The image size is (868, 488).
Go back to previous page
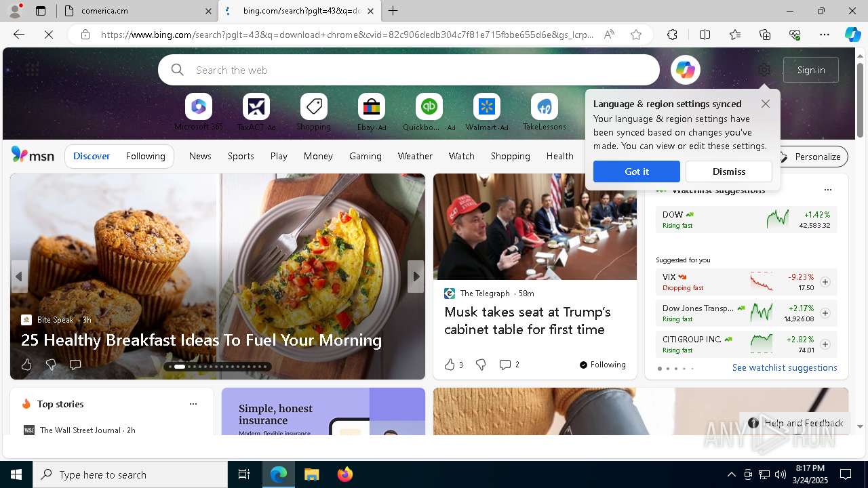point(19,35)
